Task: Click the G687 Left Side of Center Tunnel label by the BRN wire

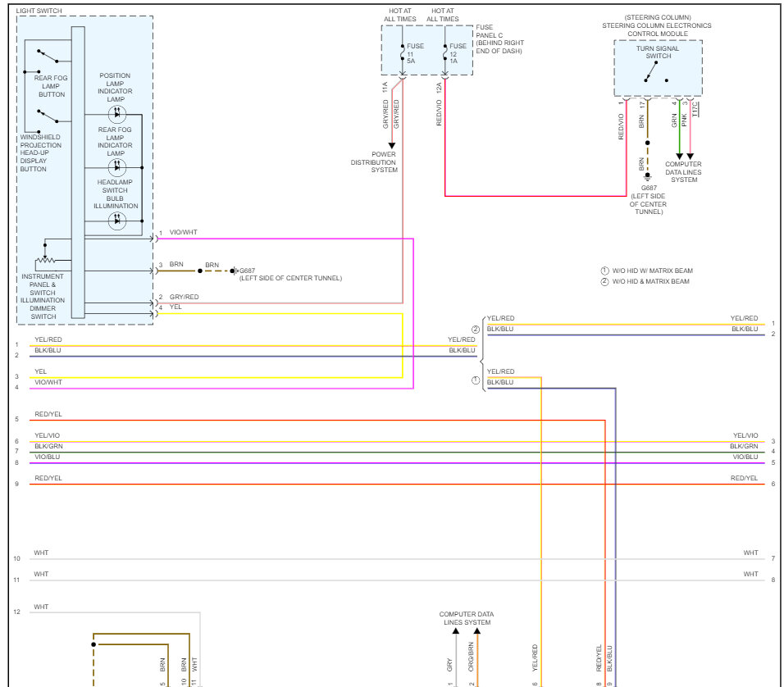Action: coord(290,275)
